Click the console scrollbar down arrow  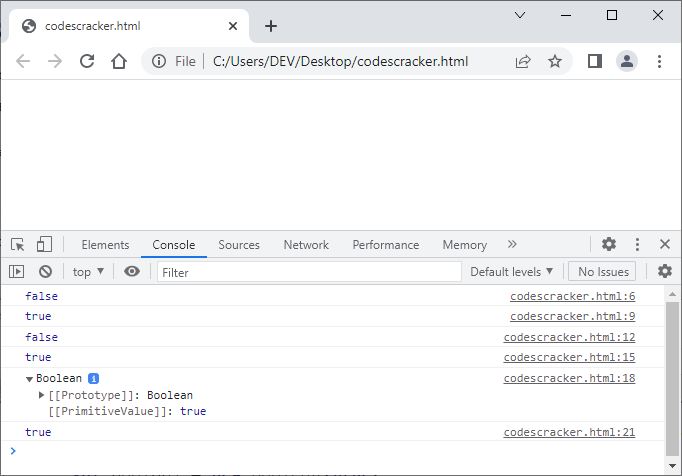672,466
